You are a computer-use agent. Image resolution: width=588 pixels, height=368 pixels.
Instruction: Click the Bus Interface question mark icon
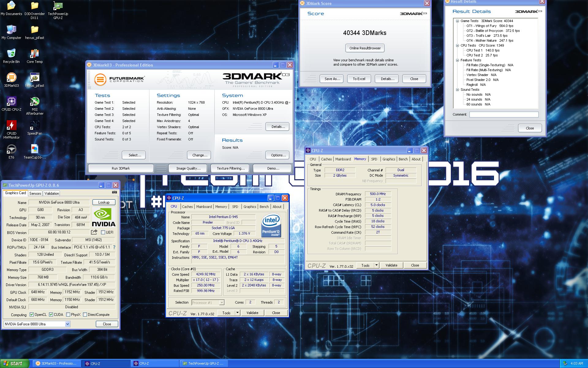tap(114, 247)
